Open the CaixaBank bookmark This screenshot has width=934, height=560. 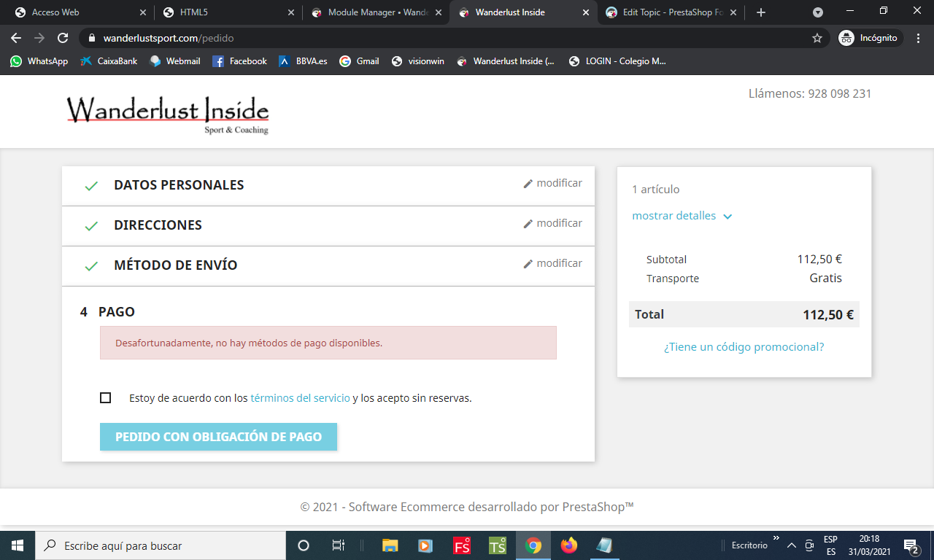[109, 61]
